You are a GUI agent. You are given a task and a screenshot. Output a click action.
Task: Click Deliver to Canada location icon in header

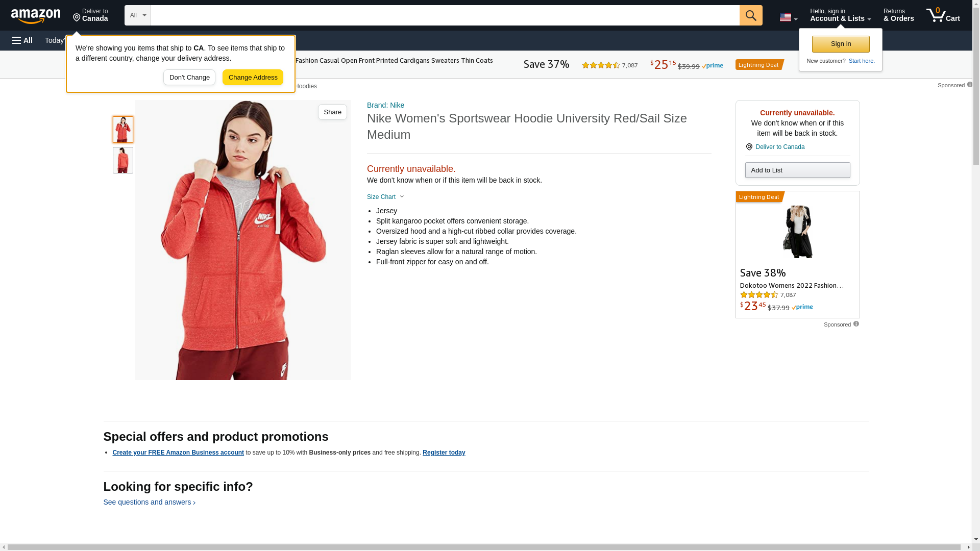[x=77, y=18]
